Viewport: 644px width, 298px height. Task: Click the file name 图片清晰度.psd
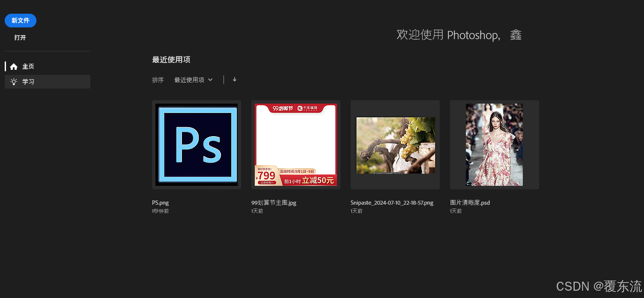470,203
